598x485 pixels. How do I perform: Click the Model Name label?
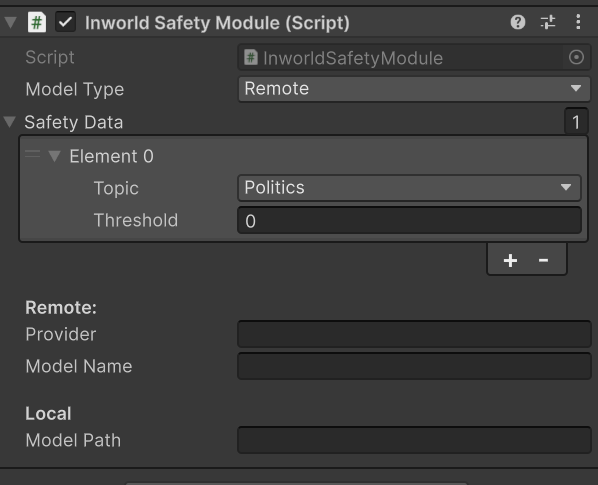tap(79, 366)
